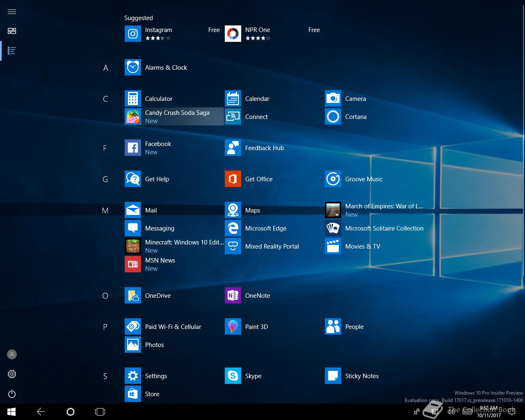
Task: Launch Movies & TV
Action: pyautogui.click(x=374, y=246)
